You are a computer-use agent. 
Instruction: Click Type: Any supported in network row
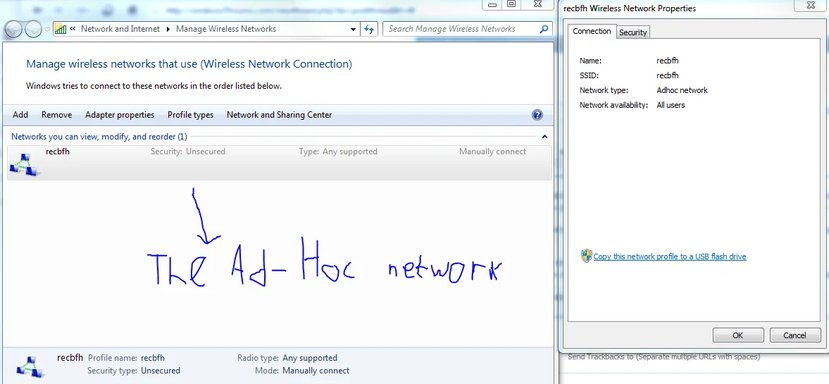338,152
